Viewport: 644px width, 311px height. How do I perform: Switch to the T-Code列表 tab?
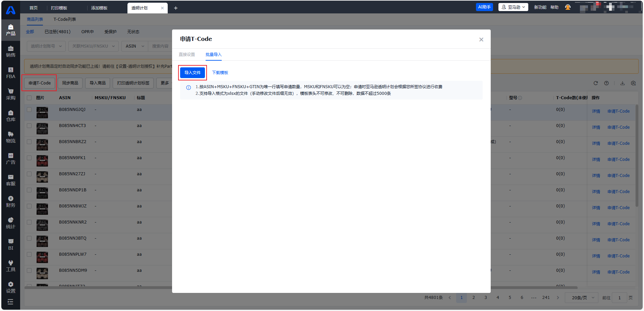point(65,19)
